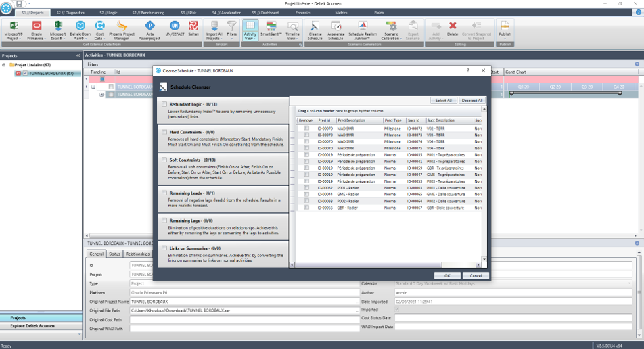Enable Redundant Logic cleanser checkbox
The height and width of the screenshot is (349, 644).
pos(164,104)
